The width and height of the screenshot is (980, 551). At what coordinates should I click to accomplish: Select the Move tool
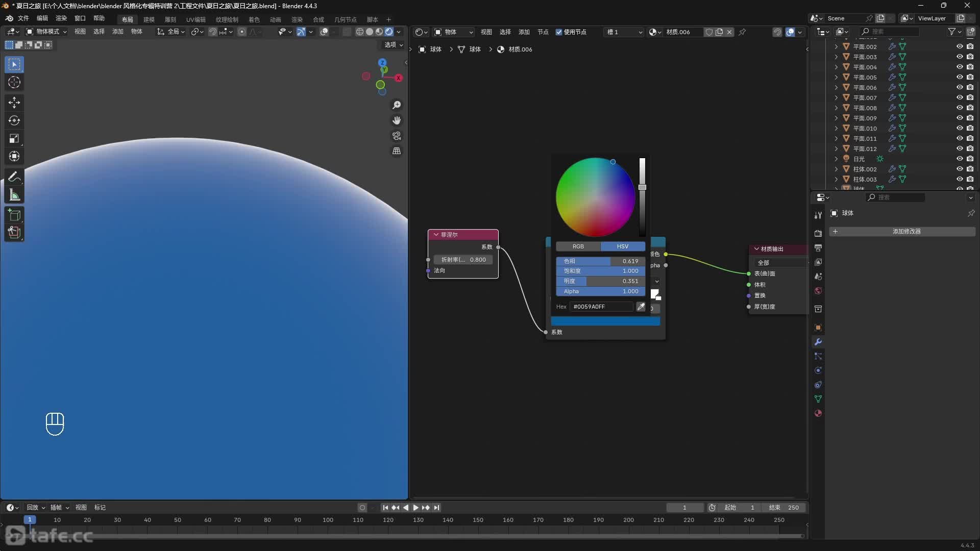pyautogui.click(x=14, y=103)
